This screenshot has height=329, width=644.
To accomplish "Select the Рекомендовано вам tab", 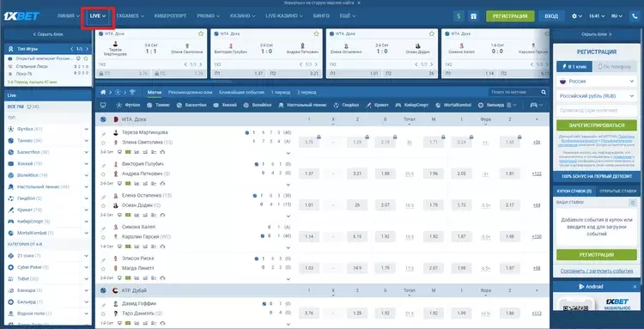I will [190, 93].
